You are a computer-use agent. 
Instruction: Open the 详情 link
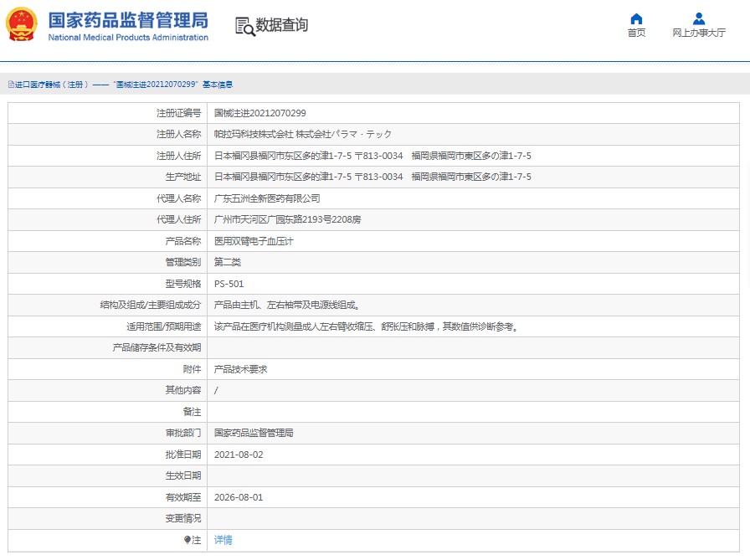(x=223, y=540)
